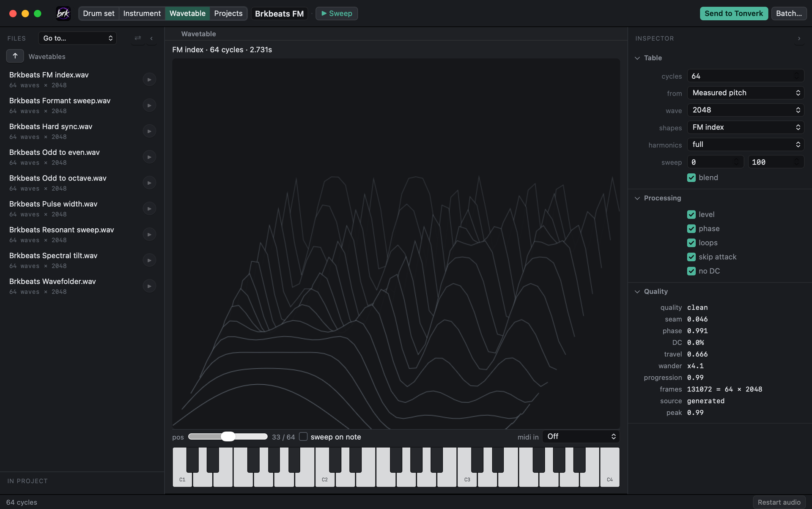Toggle the phase processing checkbox

[691, 229]
